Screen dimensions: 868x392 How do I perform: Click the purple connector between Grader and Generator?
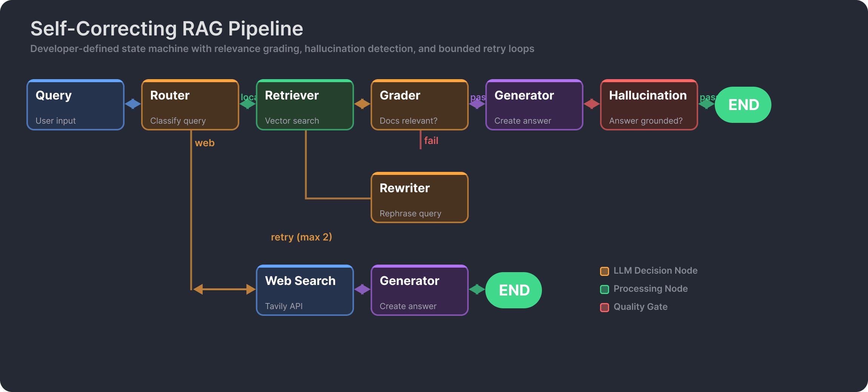coord(477,104)
